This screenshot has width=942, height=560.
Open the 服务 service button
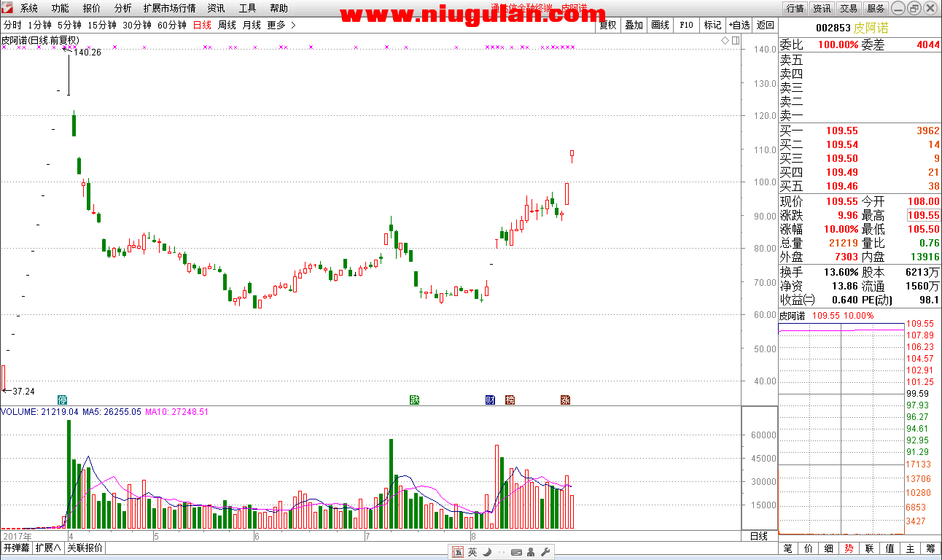876,9
